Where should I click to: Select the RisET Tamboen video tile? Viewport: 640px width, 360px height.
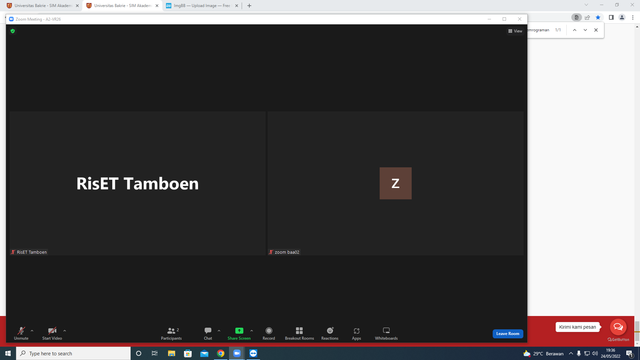(138, 183)
